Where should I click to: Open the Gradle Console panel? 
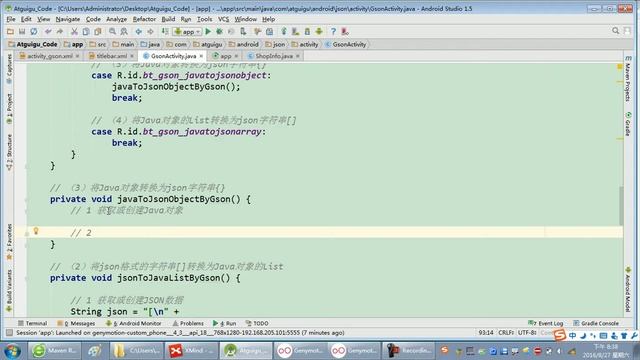click(596, 323)
